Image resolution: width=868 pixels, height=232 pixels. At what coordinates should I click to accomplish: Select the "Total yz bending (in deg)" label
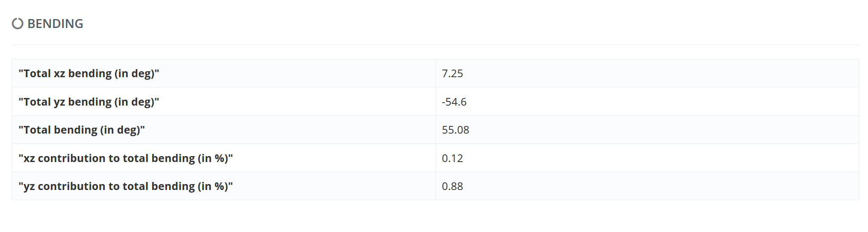click(x=89, y=102)
